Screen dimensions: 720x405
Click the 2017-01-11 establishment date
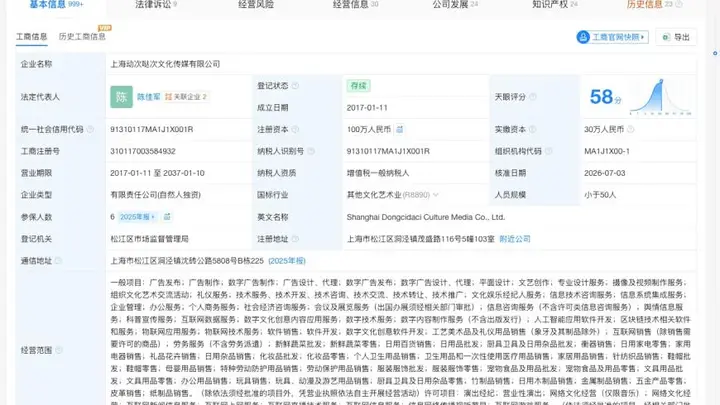pyautogui.click(x=367, y=107)
